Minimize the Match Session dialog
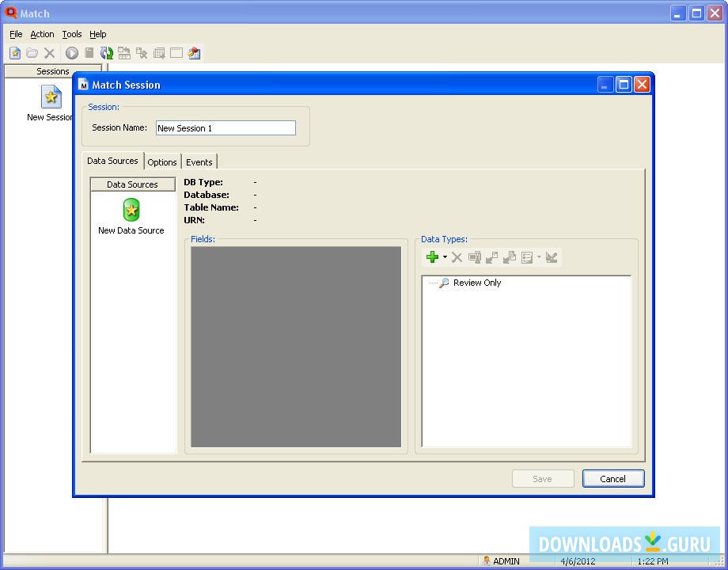This screenshot has width=728, height=570. [x=605, y=85]
